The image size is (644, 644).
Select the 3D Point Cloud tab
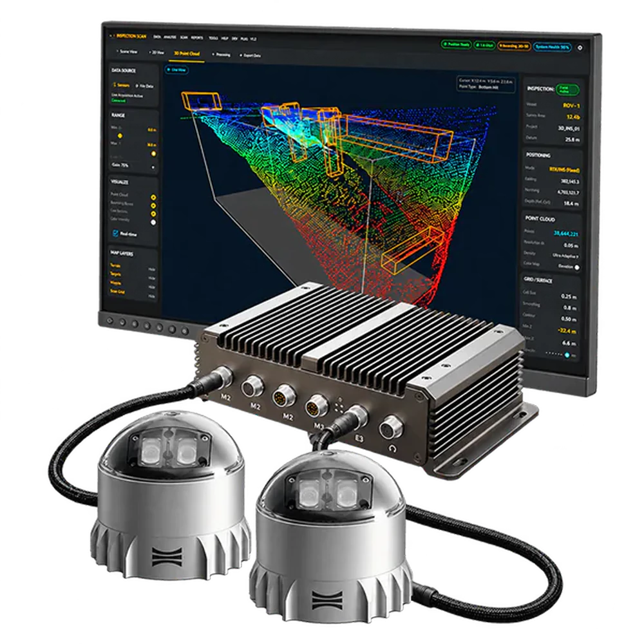click(x=187, y=54)
